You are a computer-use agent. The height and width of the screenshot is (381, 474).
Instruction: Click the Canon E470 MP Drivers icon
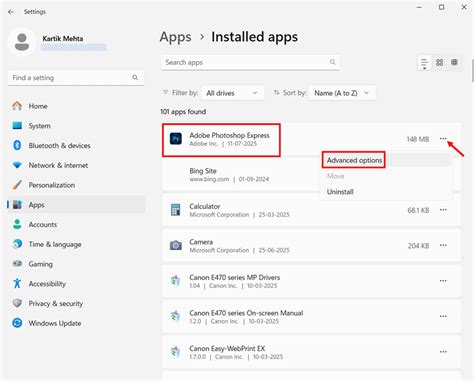[x=176, y=281]
